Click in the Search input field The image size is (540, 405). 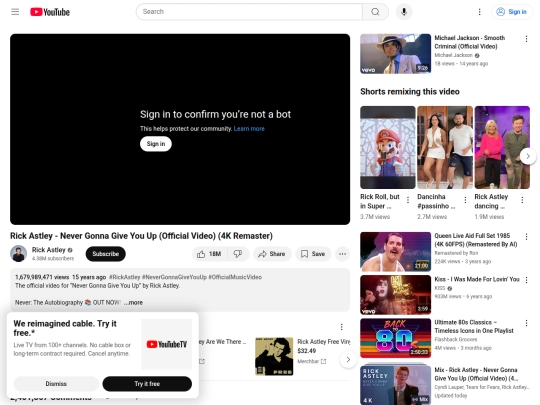[249, 12]
